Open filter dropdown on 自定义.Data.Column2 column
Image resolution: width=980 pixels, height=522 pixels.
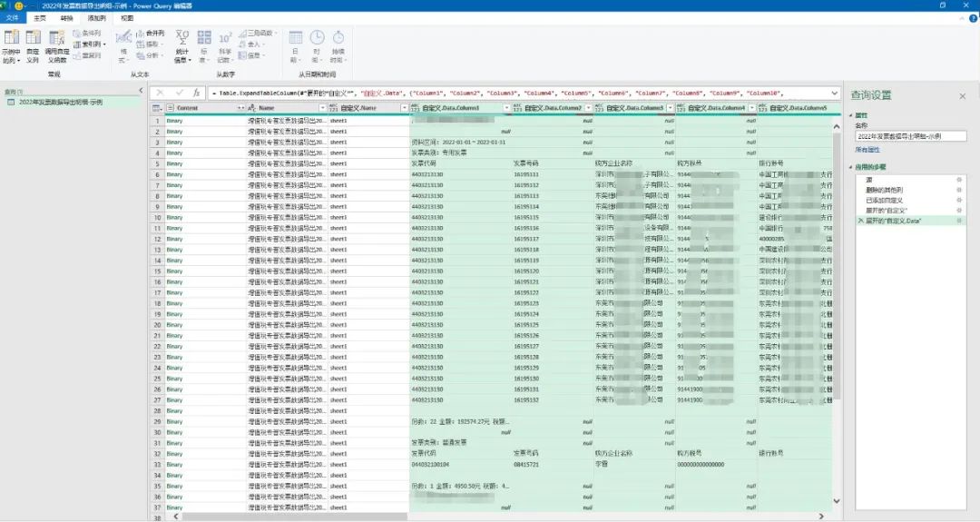point(588,108)
